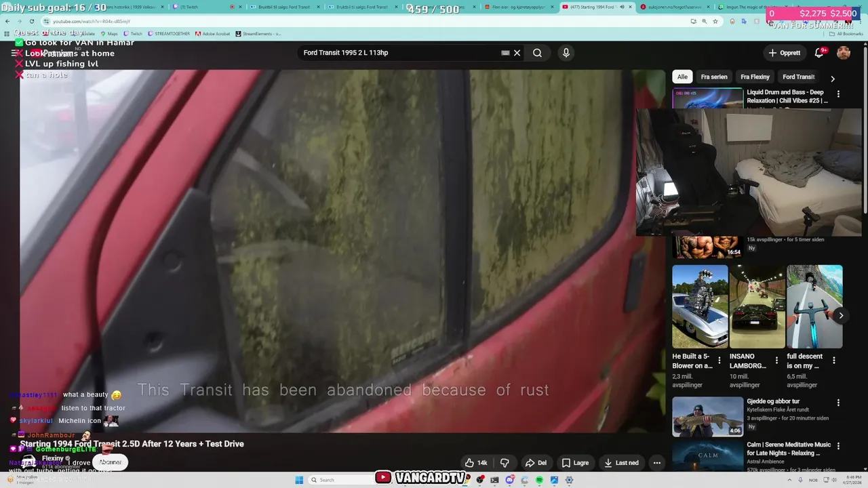Open options for He Built a 5-Blower short

point(719,361)
